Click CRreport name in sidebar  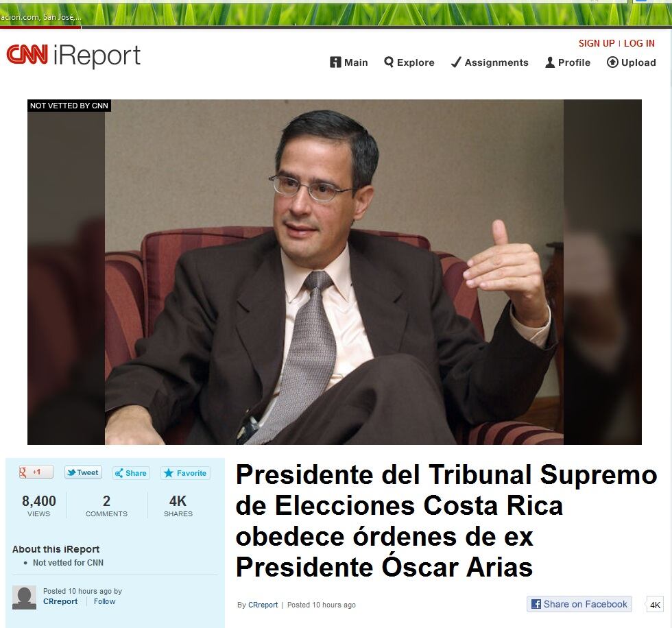(x=60, y=601)
